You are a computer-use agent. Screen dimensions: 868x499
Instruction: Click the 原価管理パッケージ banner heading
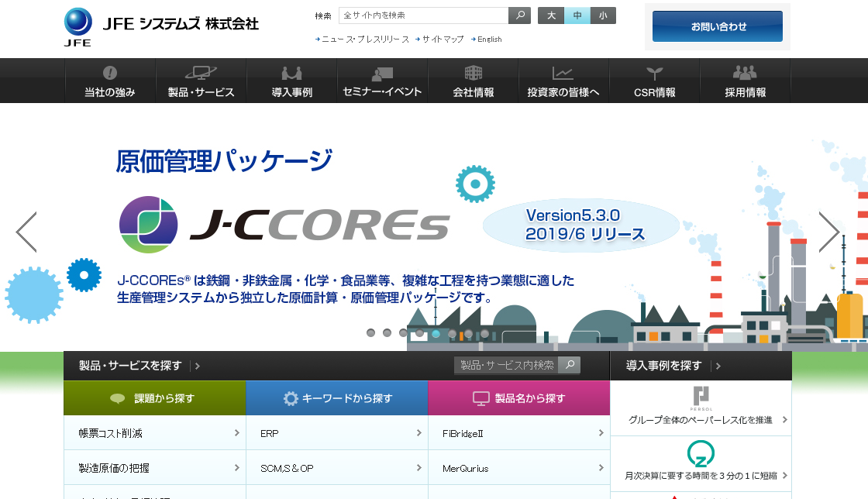coord(224,161)
